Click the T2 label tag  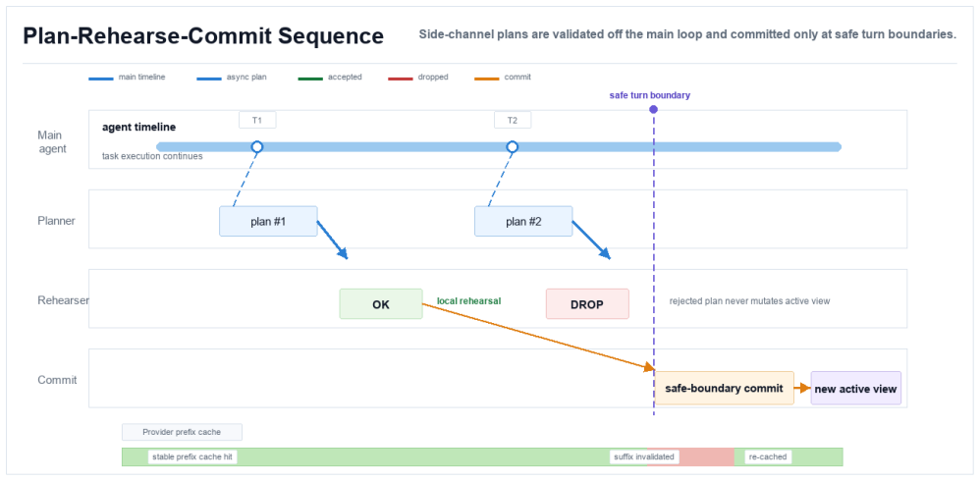tap(513, 120)
